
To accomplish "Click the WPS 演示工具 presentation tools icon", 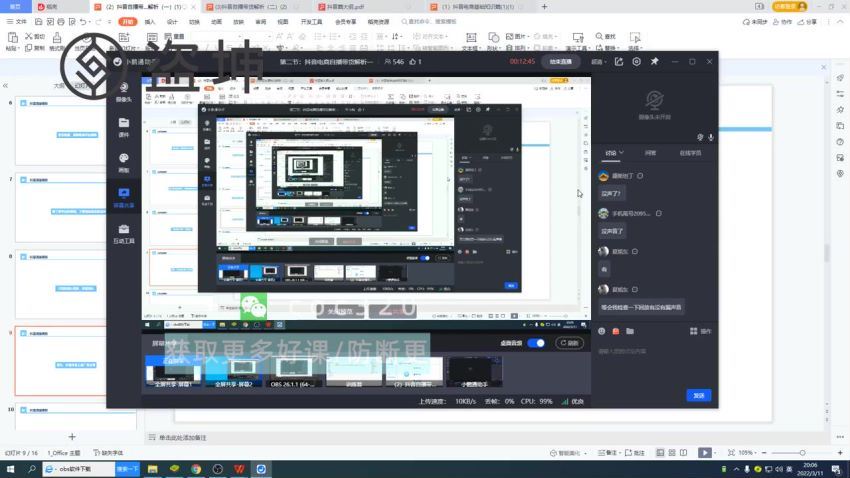I will pyautogui.click(x=578, y=37).
